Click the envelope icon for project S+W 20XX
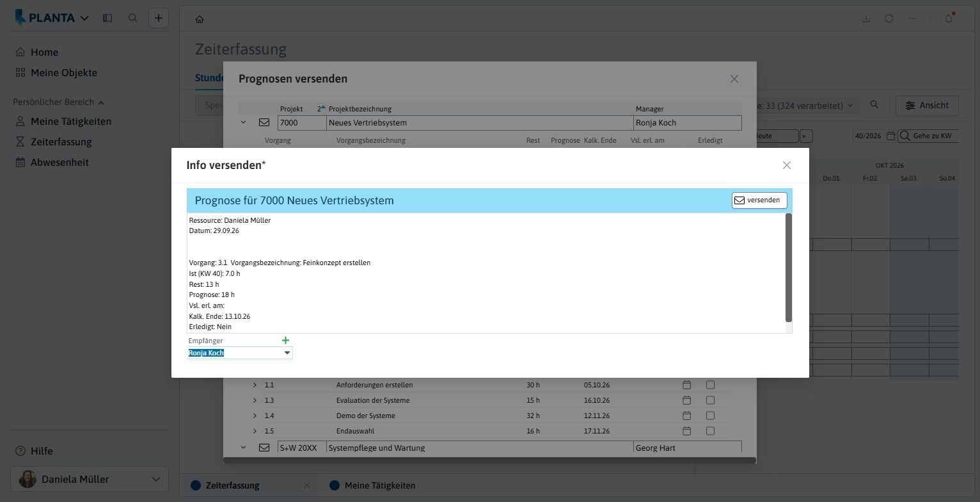 coord(264,448)
